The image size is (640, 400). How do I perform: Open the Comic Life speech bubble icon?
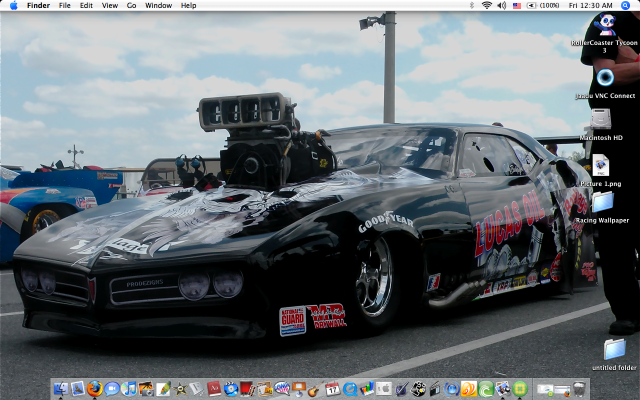282,389
